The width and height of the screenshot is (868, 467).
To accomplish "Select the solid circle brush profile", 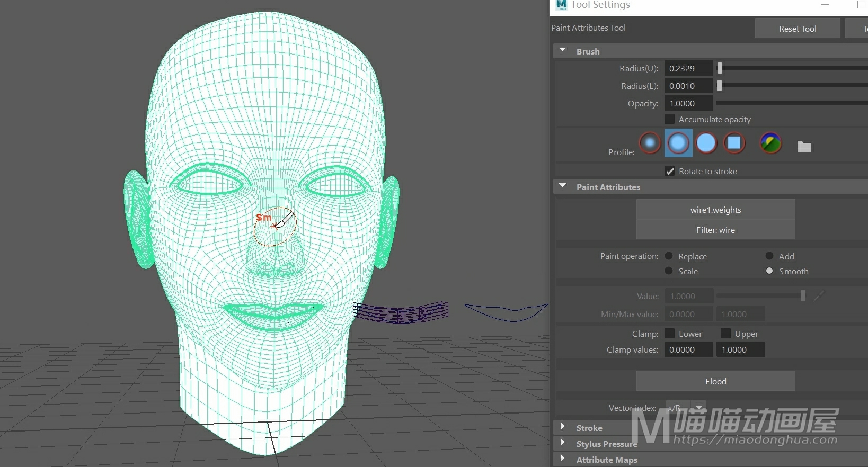I will (x=706, y=143).
